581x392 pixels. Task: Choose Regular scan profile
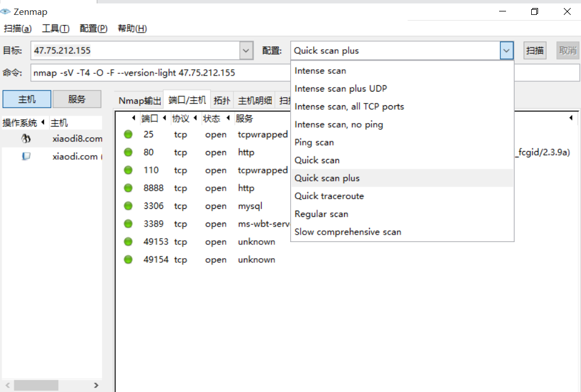[x=402, y=214]
